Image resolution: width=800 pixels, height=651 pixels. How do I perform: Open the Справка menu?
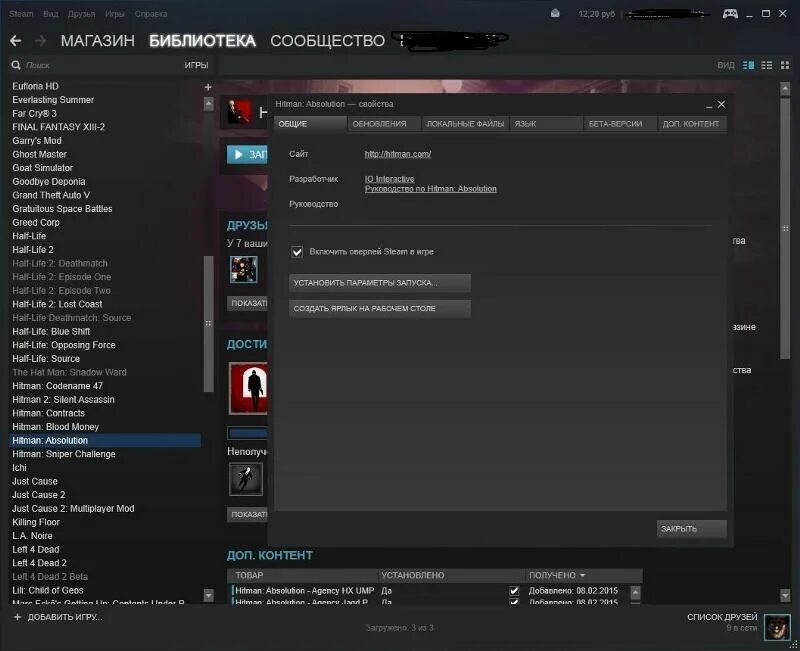[151, 14]
